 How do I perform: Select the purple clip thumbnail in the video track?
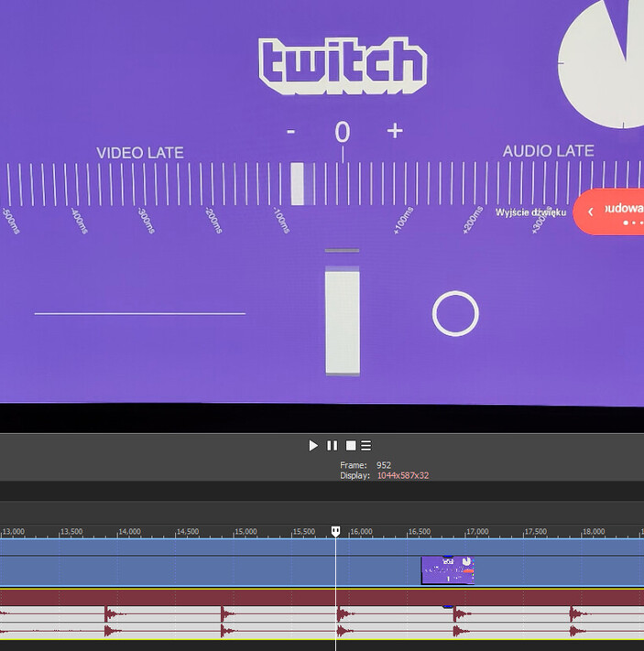pos(448,570)
